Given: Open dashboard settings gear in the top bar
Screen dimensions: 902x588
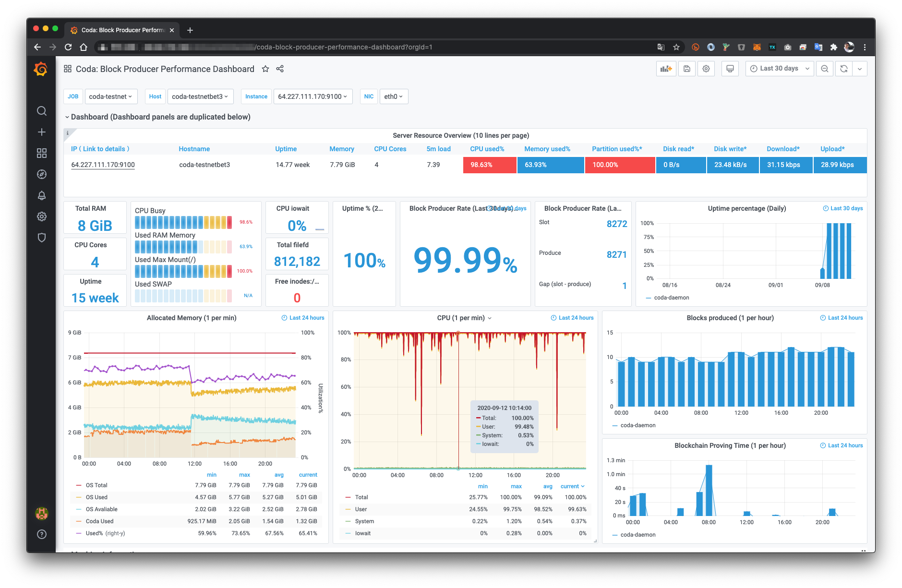Looking at the screenshot, I should tap(706, 69).
